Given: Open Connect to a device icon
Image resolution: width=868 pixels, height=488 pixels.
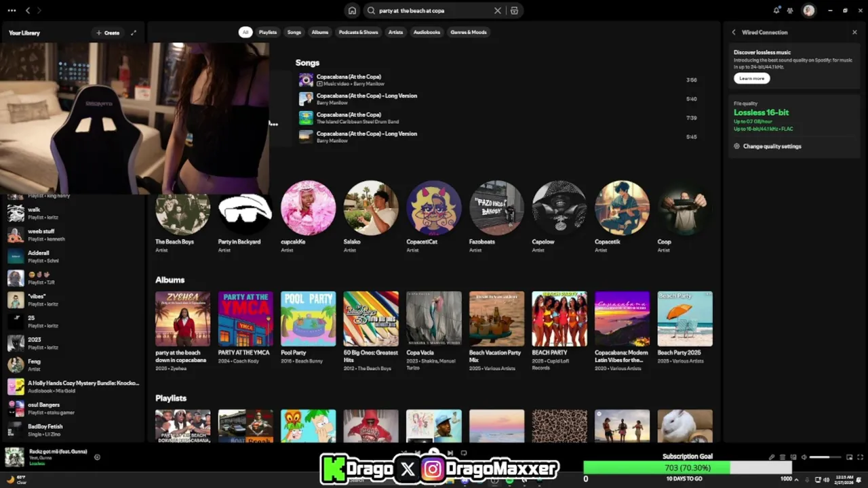Looking at the screenshot, I should click(x=793, y=457).
